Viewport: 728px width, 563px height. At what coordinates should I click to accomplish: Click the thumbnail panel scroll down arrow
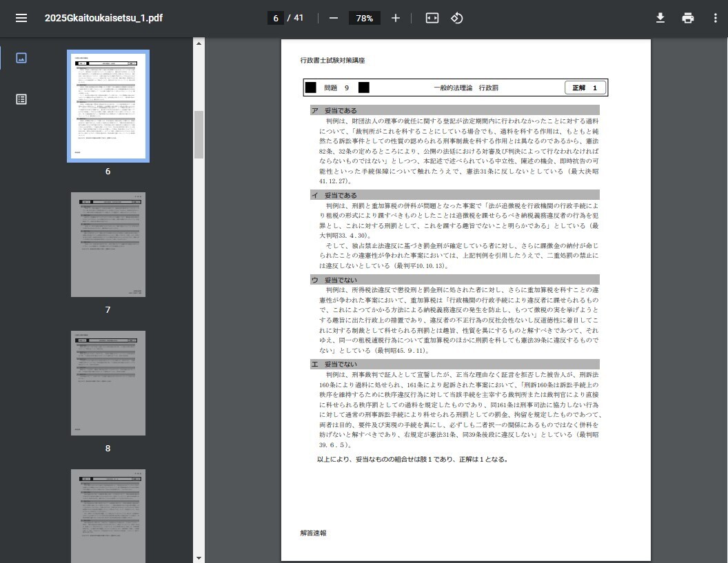[x=199, y=557]
